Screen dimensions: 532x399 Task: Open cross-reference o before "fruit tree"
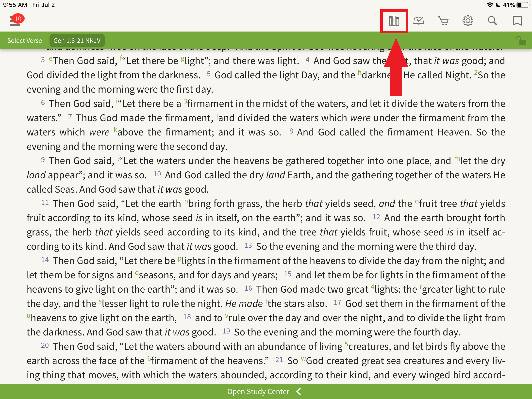[417, 201]
